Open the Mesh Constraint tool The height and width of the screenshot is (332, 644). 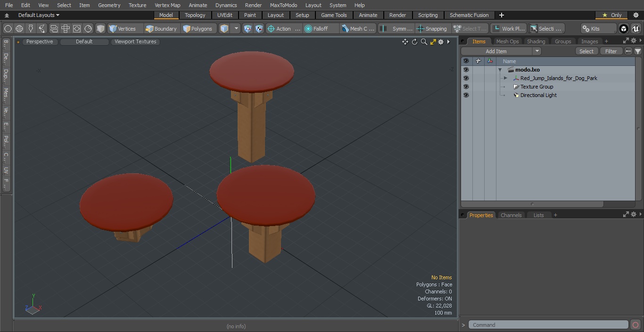pos(358,29)
